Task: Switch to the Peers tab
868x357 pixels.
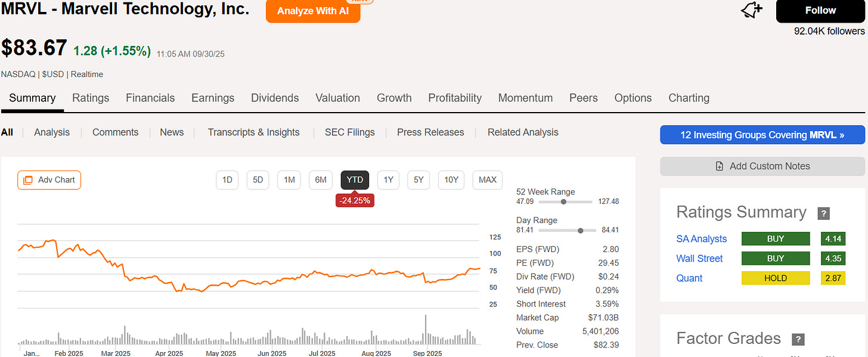Action: click(x=584, y=98)
